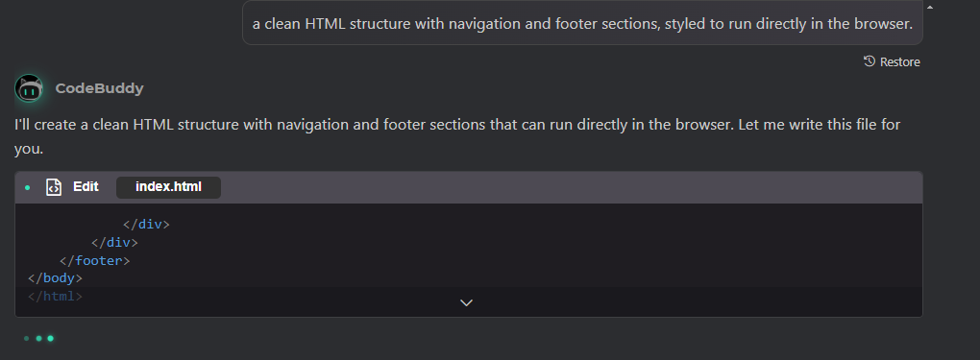Click the closing footer tag line
Screen dimensions: 980x360
pos(94,260)
